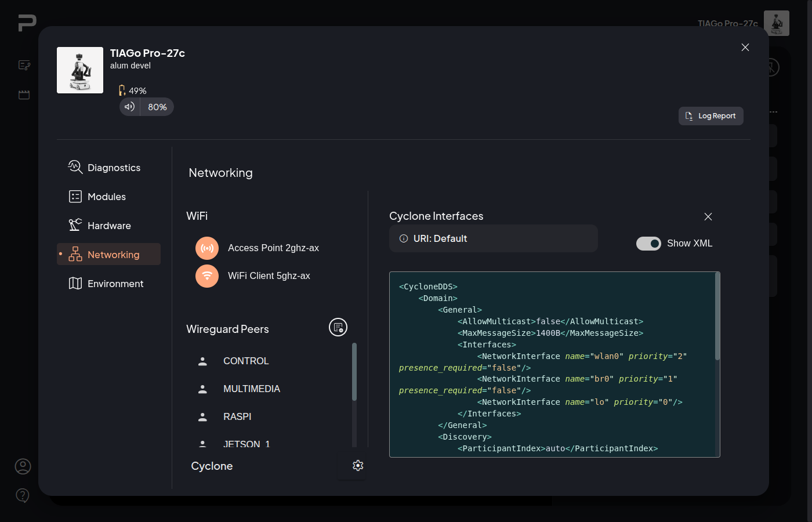Click the RASPI peer user icon
This screenshot has width=812, height=522.
coord(202,416)
